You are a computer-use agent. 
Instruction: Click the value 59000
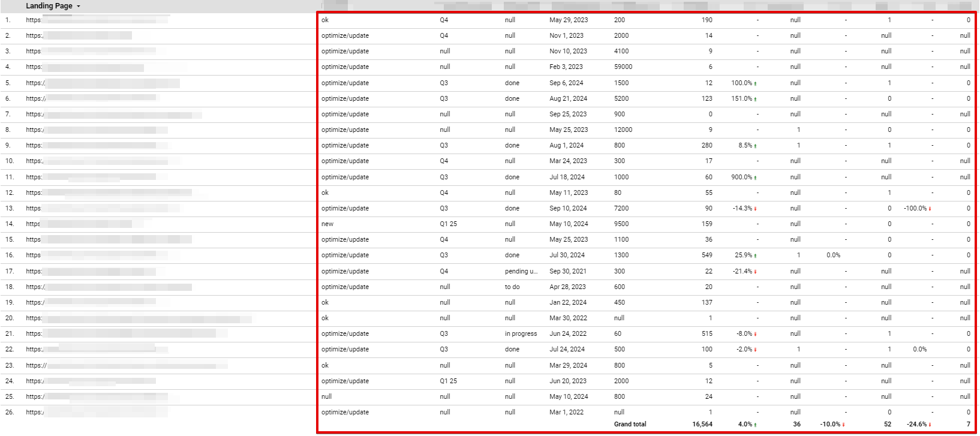623,67
